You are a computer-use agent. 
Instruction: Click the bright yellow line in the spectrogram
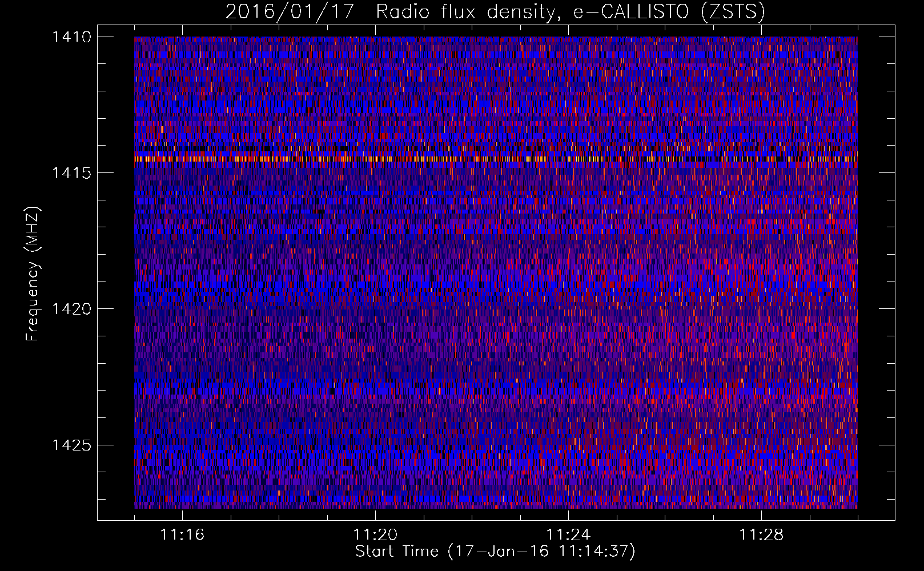(x=496, y=159)
